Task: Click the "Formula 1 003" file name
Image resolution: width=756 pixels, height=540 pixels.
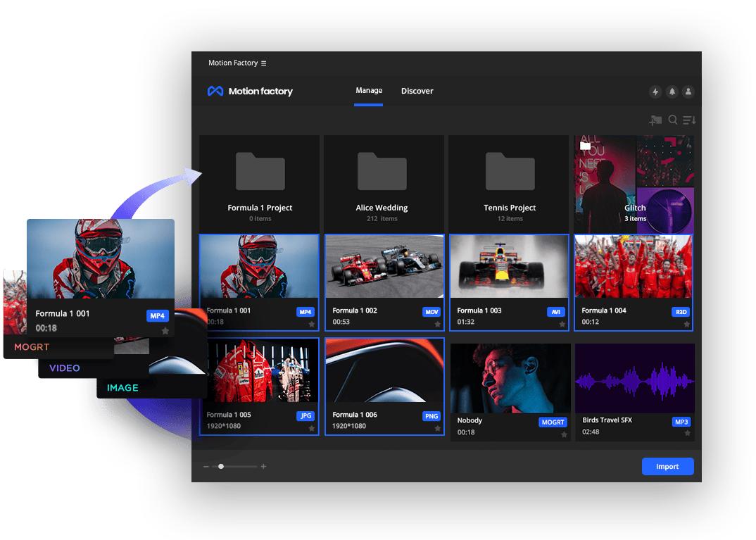Action: tap(479, 310)
